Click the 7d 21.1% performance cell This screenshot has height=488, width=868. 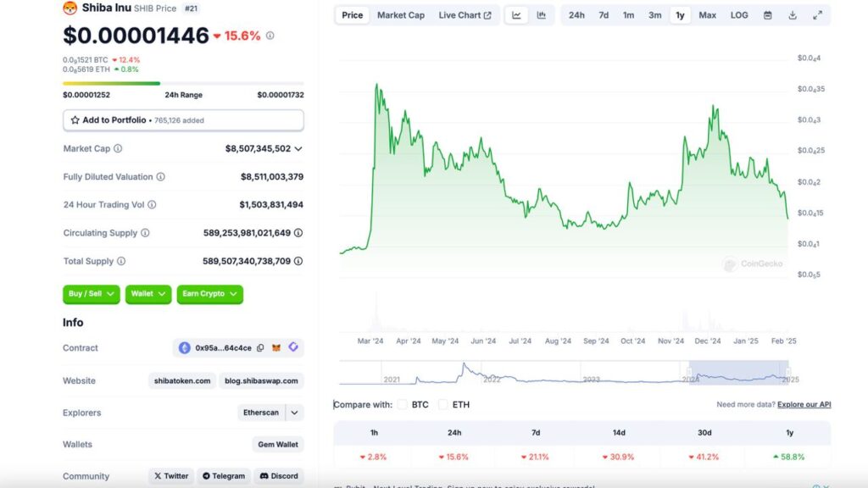536,457
